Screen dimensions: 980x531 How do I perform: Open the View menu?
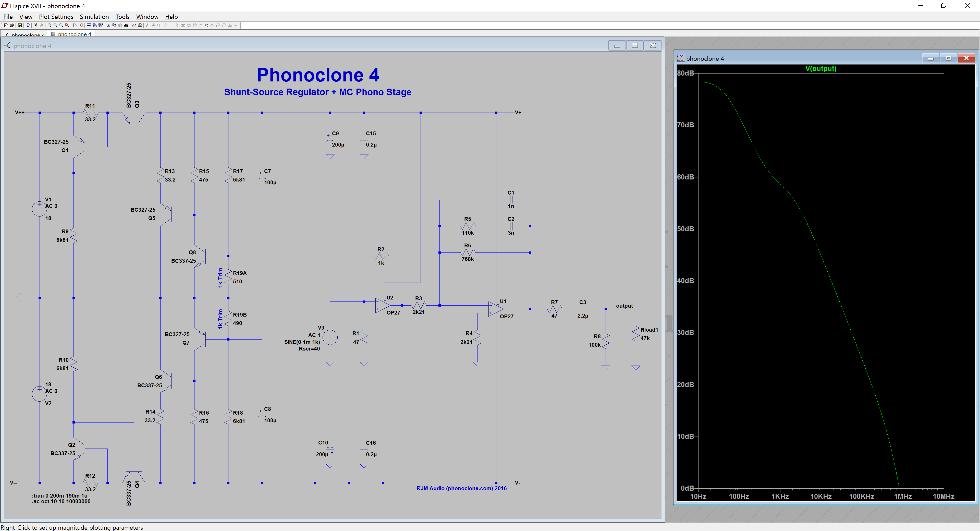[x=26, y=17]
